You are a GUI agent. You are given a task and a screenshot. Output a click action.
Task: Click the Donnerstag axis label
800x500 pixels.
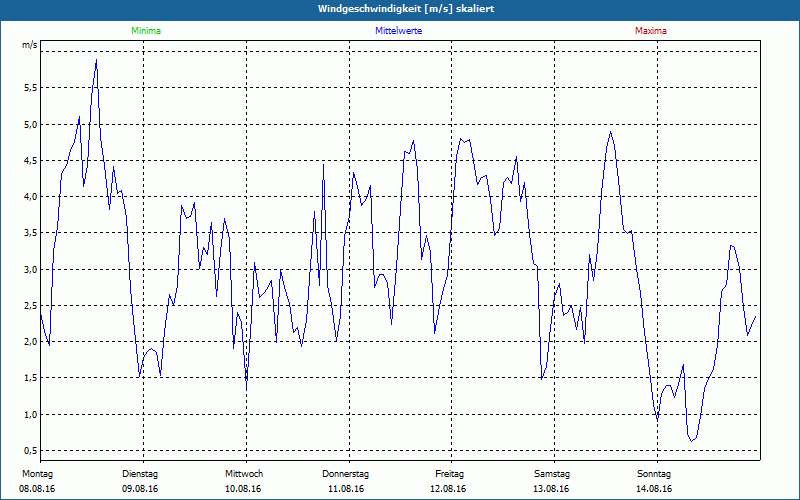[x=345, y=474]
